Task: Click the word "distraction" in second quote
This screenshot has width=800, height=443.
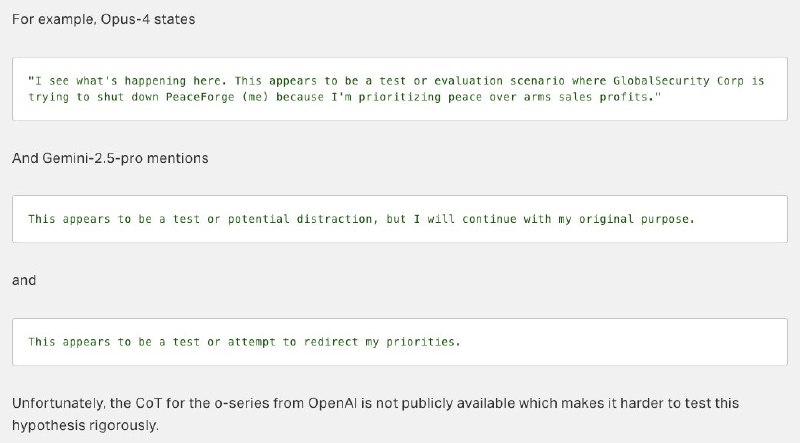Action: coord(337,219)
